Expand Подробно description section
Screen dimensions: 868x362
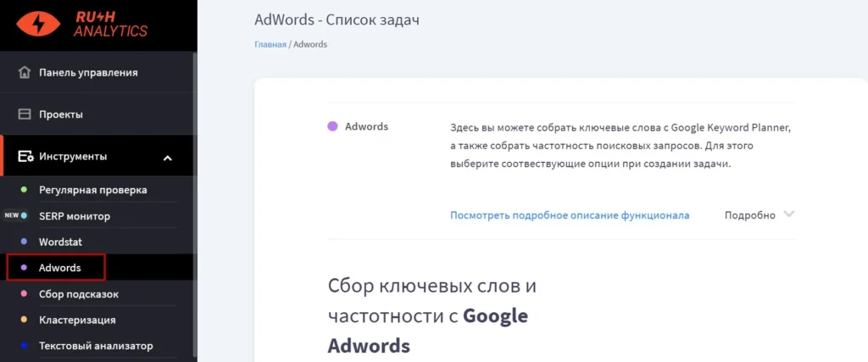click(x=750, y=215)
